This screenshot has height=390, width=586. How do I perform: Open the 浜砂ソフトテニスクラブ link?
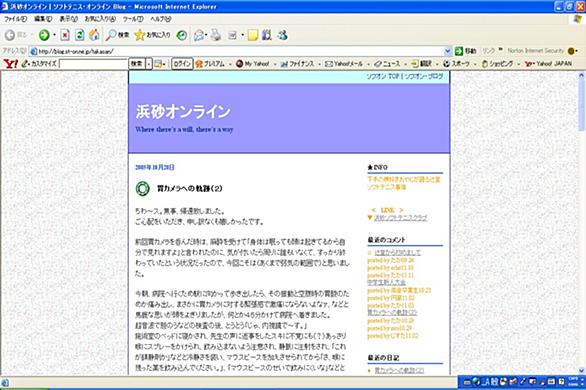[401, 218]
